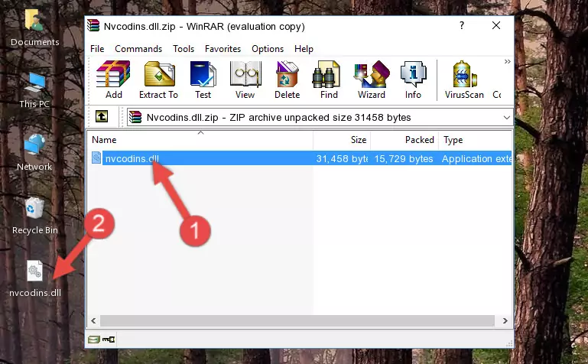Open the Commands menu

coord(138,49)
